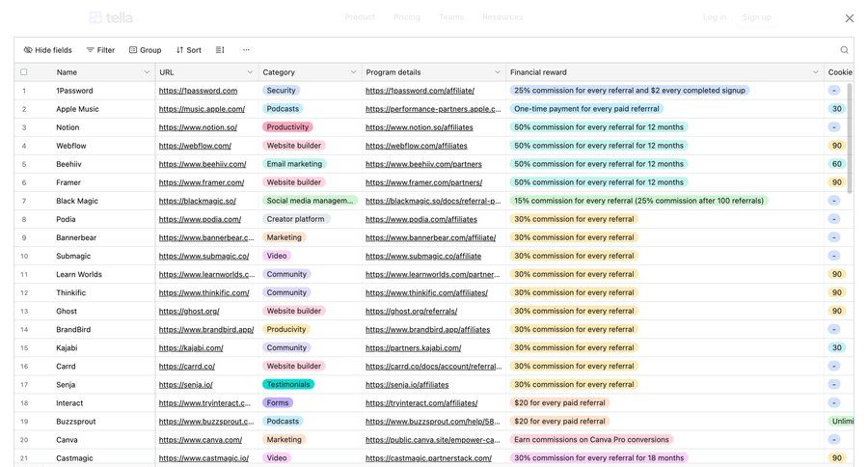Select the Kajabi name cell
868x467 pixels.
[85, 348]
